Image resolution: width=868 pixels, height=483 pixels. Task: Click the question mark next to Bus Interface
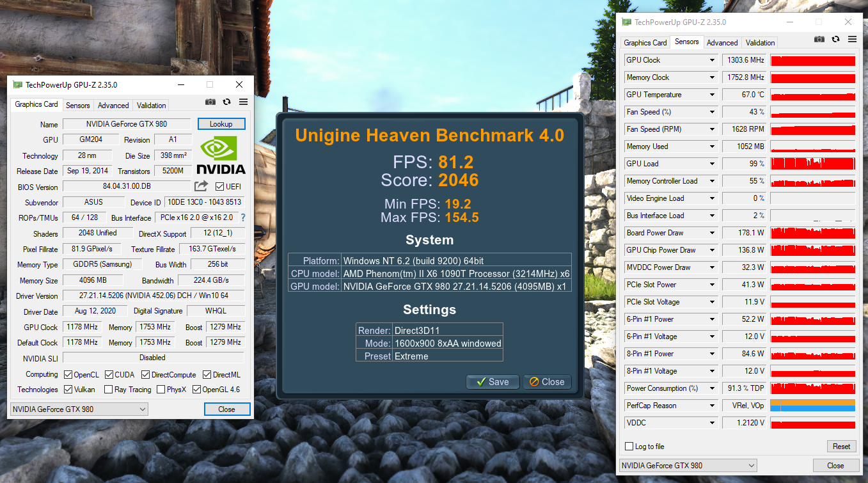coord(243,218)
